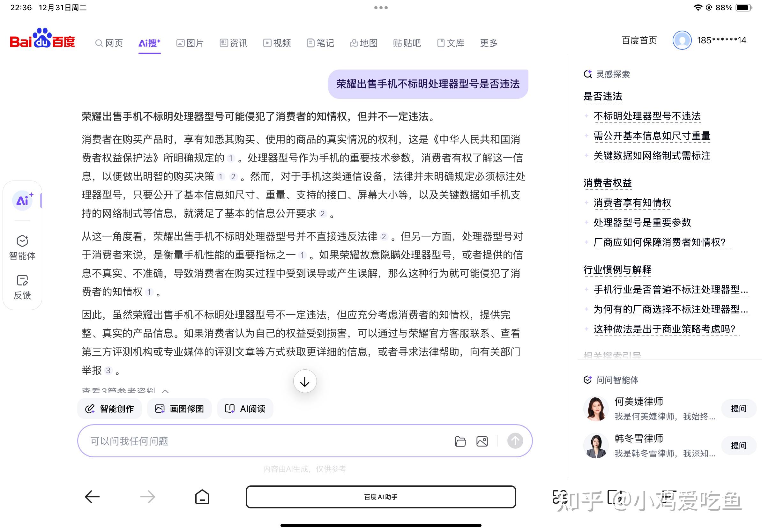
Task: Select suggestion 处理器型号是重要参数
Action: [642, 222]
